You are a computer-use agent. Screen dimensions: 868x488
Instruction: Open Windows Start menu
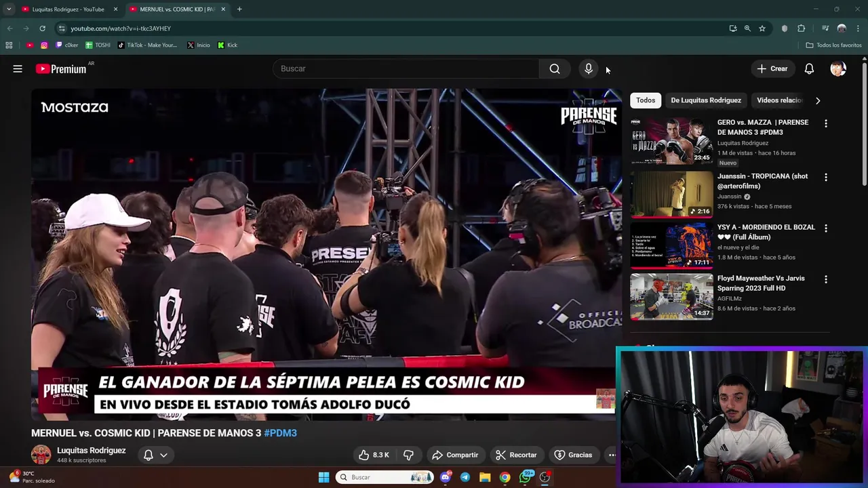323,477
